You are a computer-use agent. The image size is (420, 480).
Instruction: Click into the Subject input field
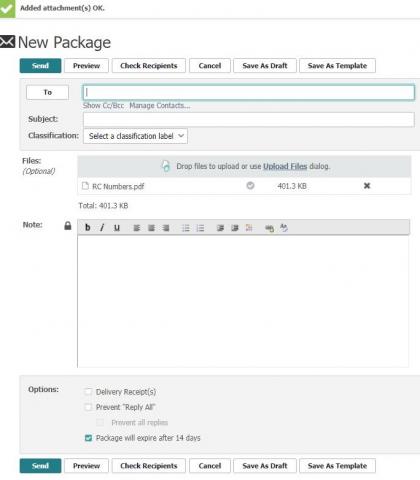(x=249, y=119)
